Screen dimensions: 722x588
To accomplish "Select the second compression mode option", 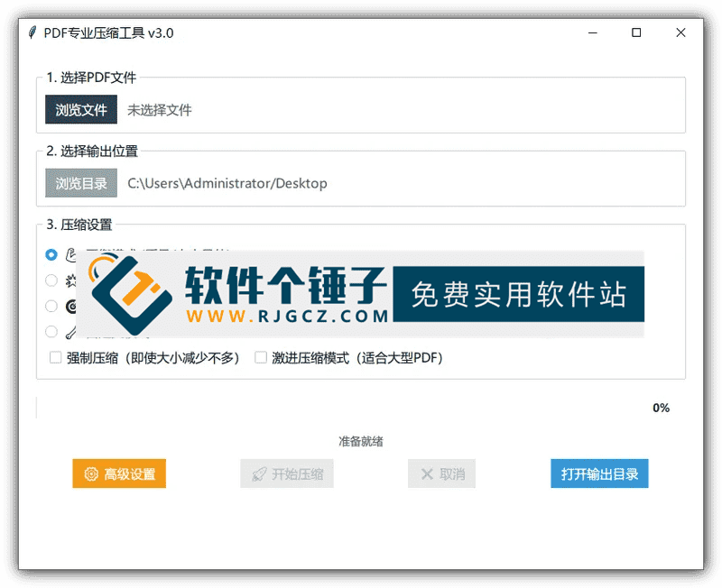I will 51,280.
